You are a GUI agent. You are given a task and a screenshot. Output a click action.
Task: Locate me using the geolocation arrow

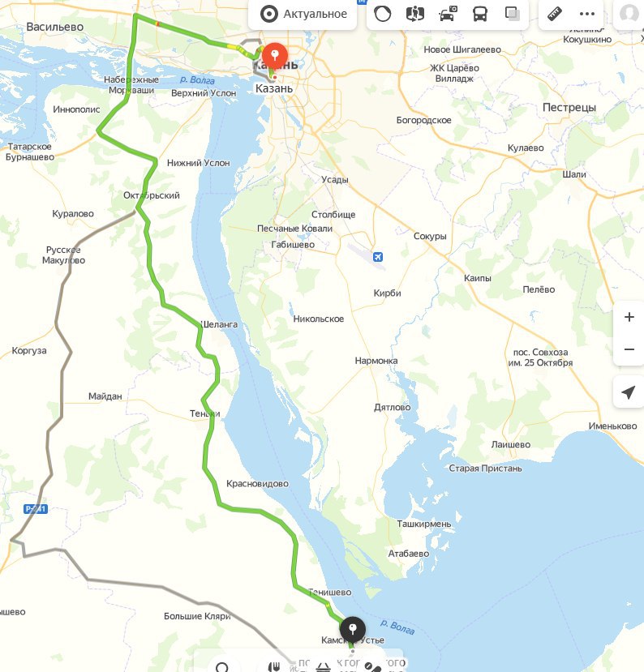coord(628,392)
